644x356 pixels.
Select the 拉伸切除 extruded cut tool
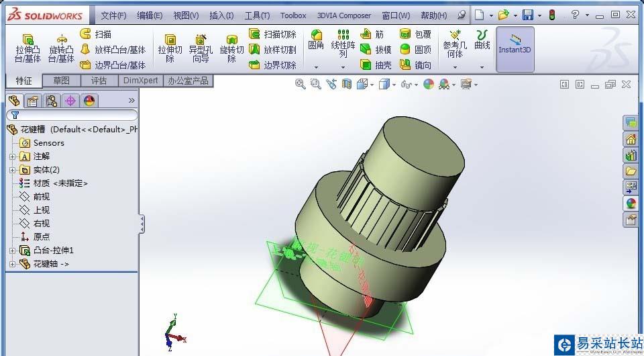click(170, 48)
